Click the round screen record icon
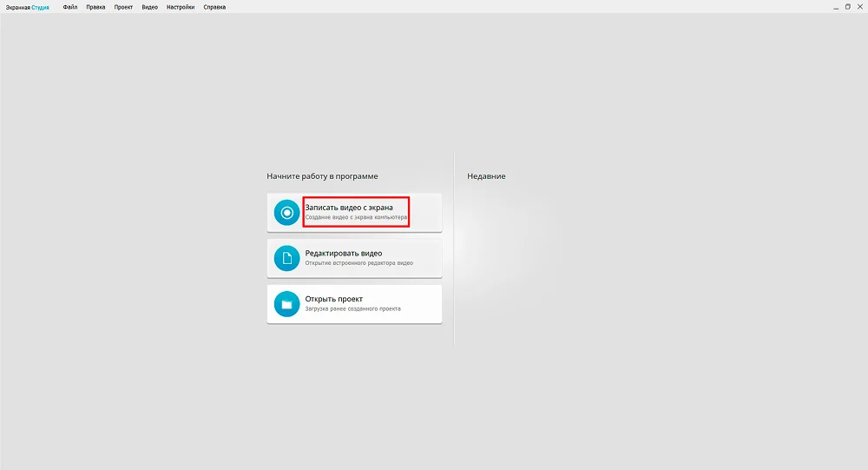 (x=286, y=213)
